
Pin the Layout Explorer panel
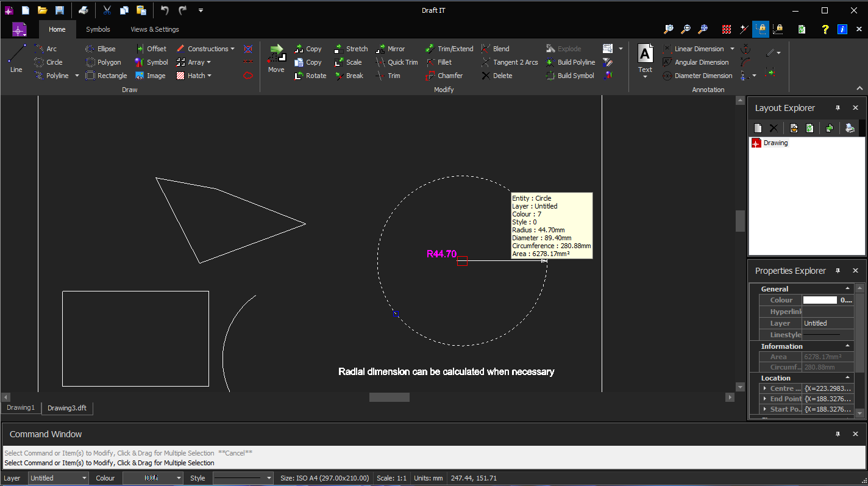coord(838,108)
